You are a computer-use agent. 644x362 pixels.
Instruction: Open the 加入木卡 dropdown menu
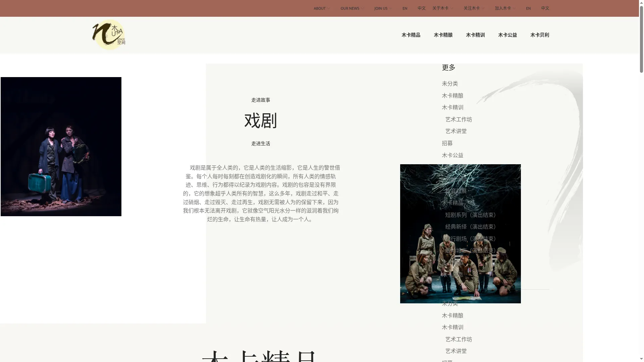coord(505,8)
